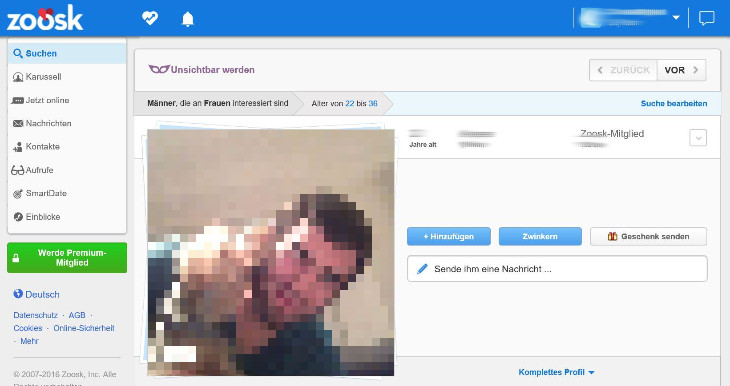
Task: Click the Unsichtbar werden mask icon
Action: (158, 69)
